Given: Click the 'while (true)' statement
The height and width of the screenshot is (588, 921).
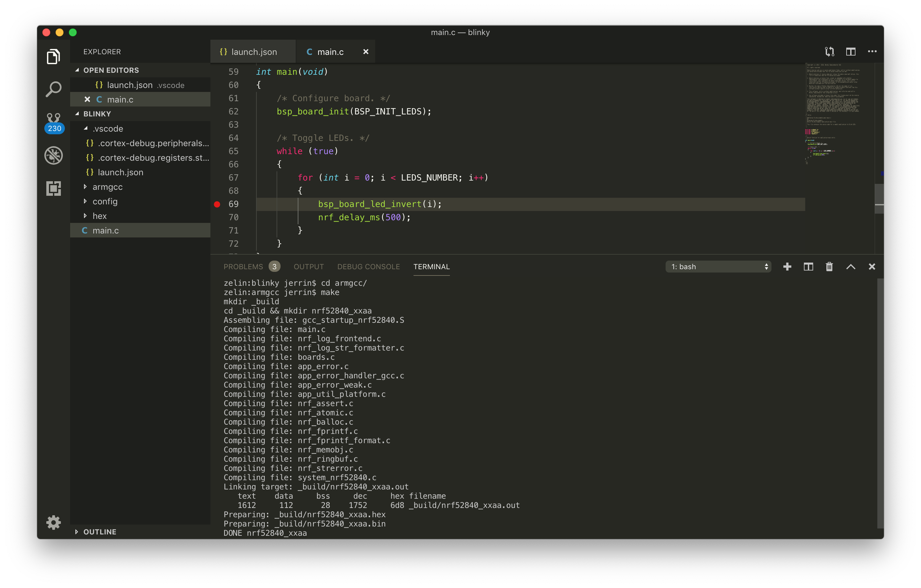Looking at the screenshot, I should coord(307,151).
